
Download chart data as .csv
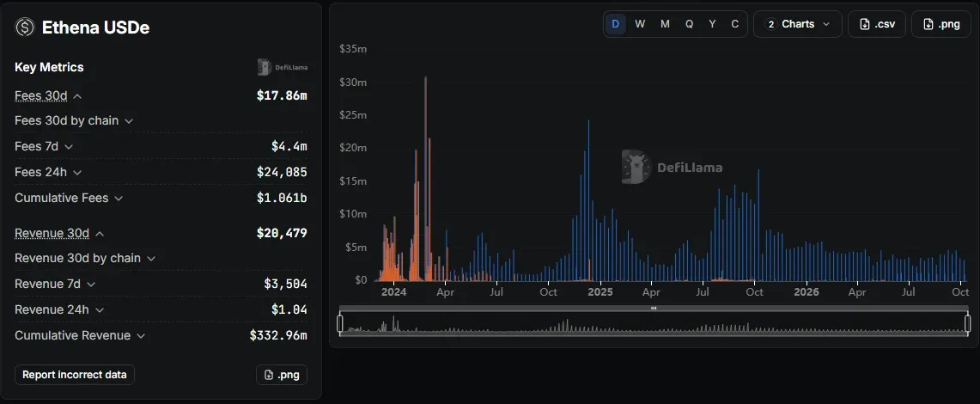(877, 24)
